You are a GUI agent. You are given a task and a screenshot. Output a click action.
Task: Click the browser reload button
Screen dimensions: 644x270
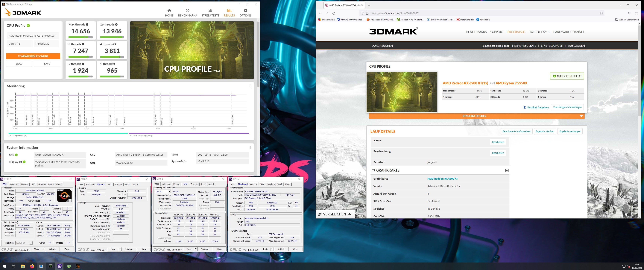[x=333, y=13]
